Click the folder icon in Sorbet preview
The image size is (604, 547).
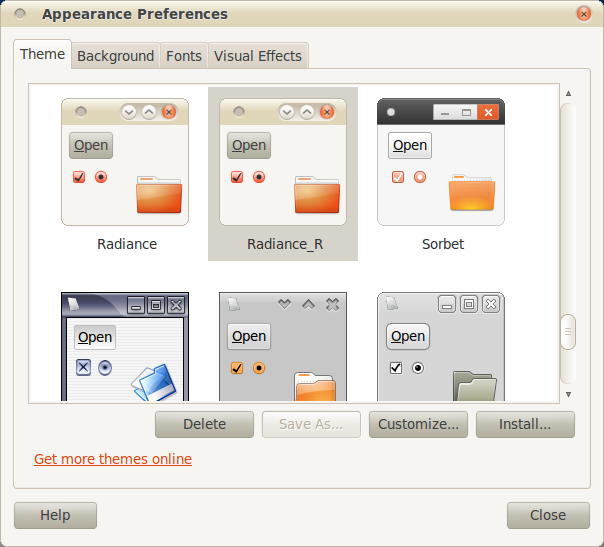472,192
